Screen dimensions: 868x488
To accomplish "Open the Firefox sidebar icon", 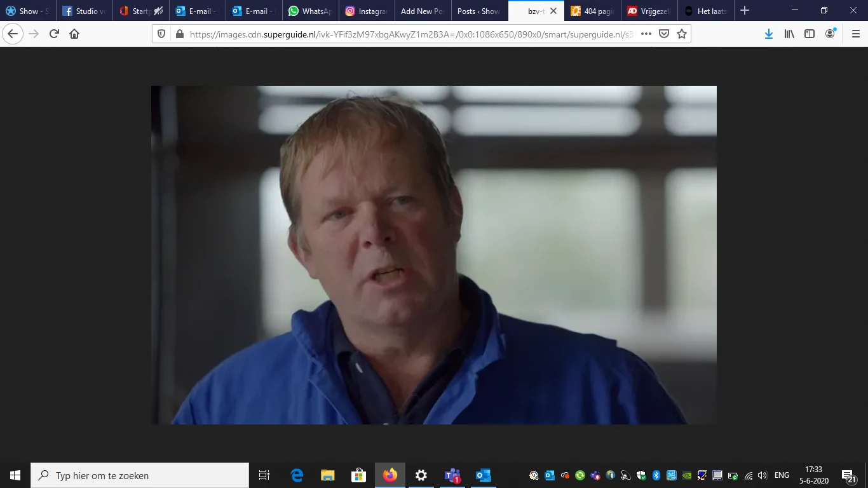I will [809, 34].
